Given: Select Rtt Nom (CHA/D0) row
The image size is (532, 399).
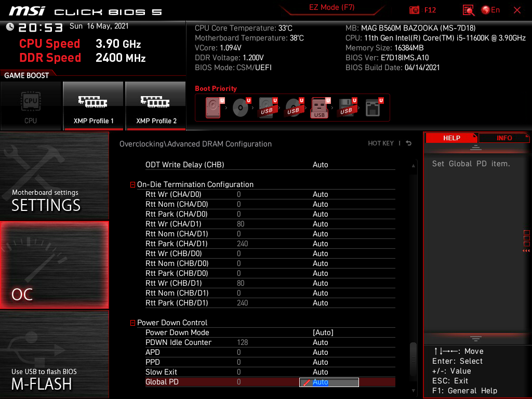Looking at the screenshot, I should [x=270, y=204].
